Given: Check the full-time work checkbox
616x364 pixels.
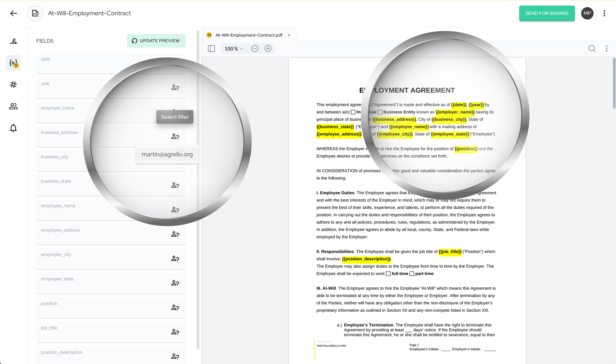Looking at the screenshot, I should [388, 274].
